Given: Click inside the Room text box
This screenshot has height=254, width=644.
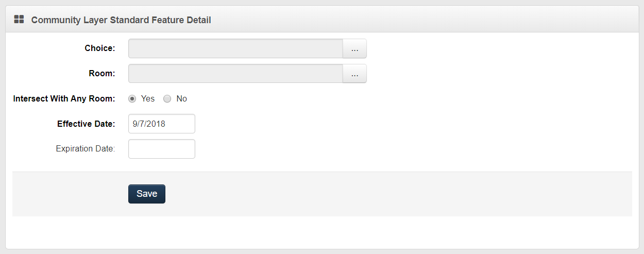Looking at the screenshot, I should [x=235, y=74].
